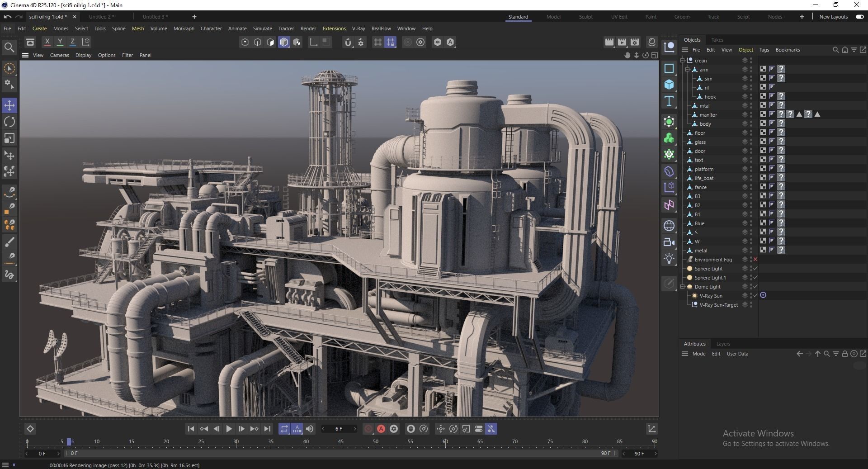Image resolution: width=868 pixels, height=469 pixels.
Task: Play animation forward
Action: (229, 429)
